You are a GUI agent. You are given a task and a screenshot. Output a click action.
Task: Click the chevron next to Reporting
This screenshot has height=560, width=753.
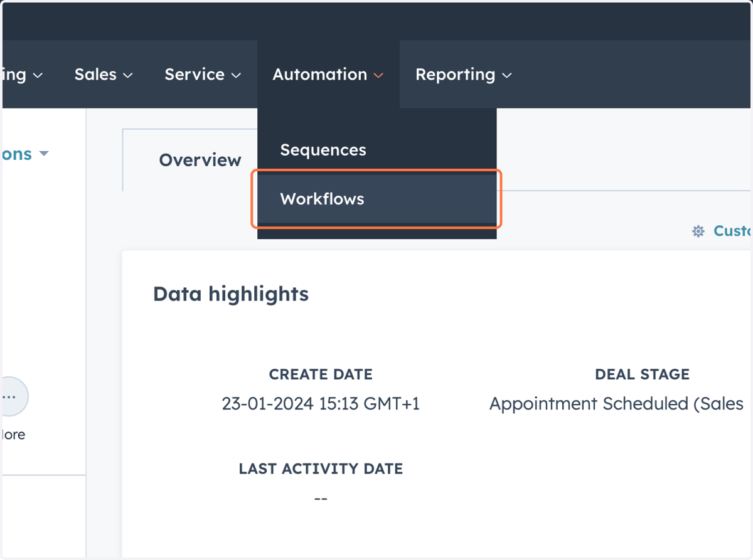coord(507,75)
